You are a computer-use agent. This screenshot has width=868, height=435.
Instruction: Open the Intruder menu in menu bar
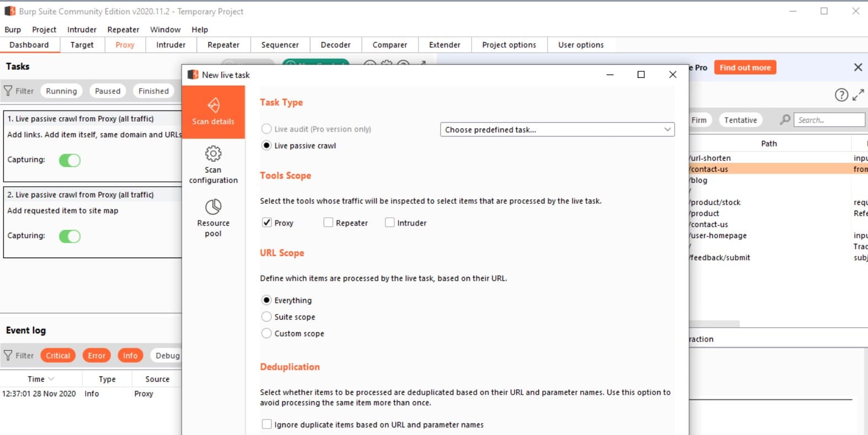point(82,30)
